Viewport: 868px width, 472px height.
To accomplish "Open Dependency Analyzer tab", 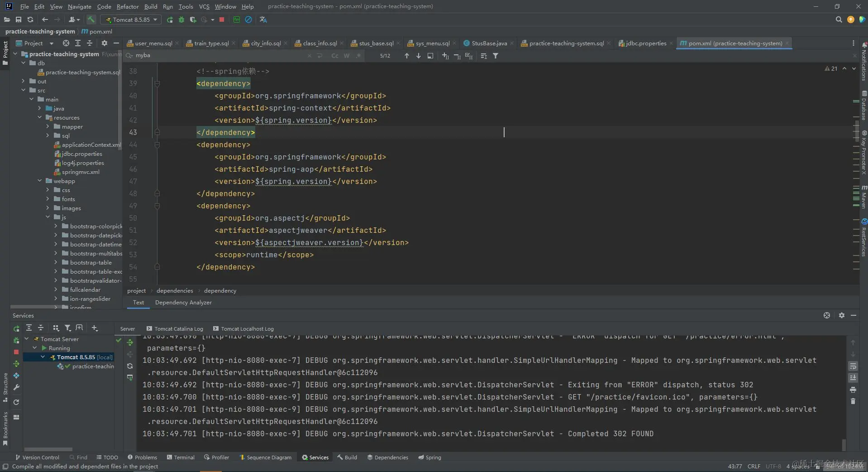I will click(x=183, y=302).
